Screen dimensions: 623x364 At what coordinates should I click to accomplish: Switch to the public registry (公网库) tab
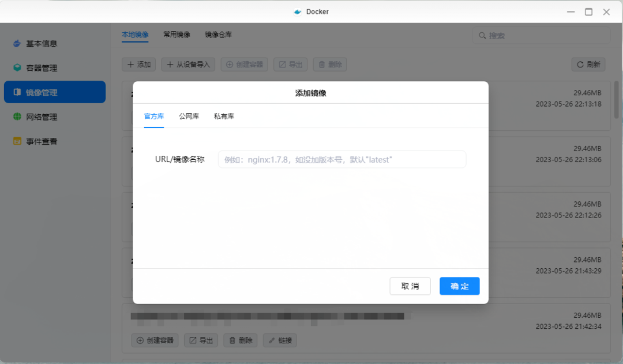[189, 117]
